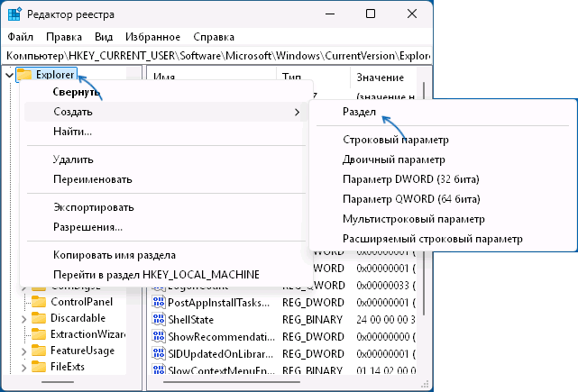Screen dimensions: 578x392
Task: Click the binary icon next to ShowRecommendati...
Action: coord(159,336)
